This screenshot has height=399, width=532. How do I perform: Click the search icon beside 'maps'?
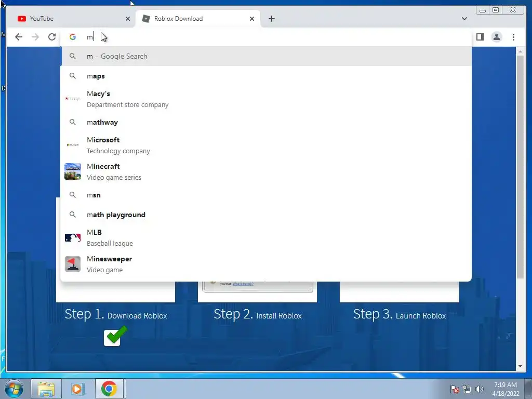point(73,76)
